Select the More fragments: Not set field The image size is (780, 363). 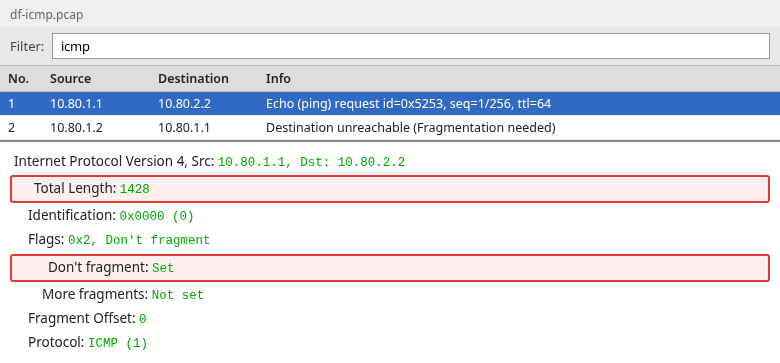(123, 295)
